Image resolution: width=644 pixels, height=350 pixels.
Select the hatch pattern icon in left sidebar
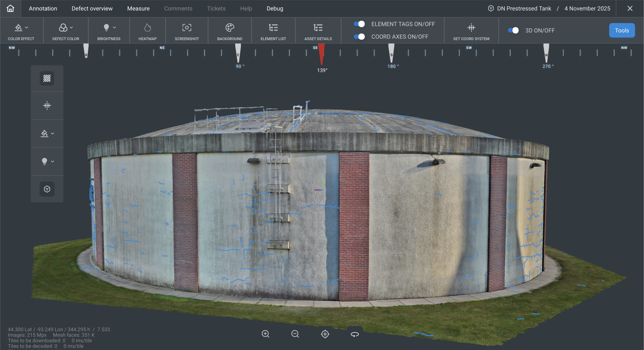coord(47,78)
